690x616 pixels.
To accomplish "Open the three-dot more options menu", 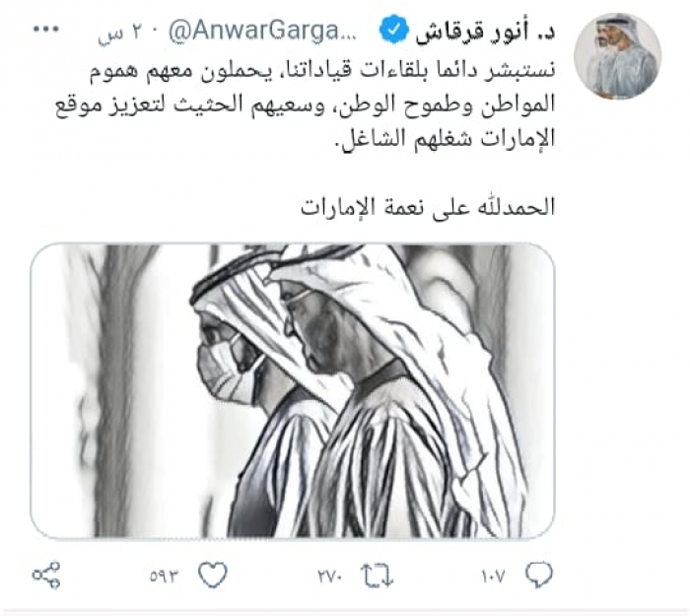I will point(46,30).
